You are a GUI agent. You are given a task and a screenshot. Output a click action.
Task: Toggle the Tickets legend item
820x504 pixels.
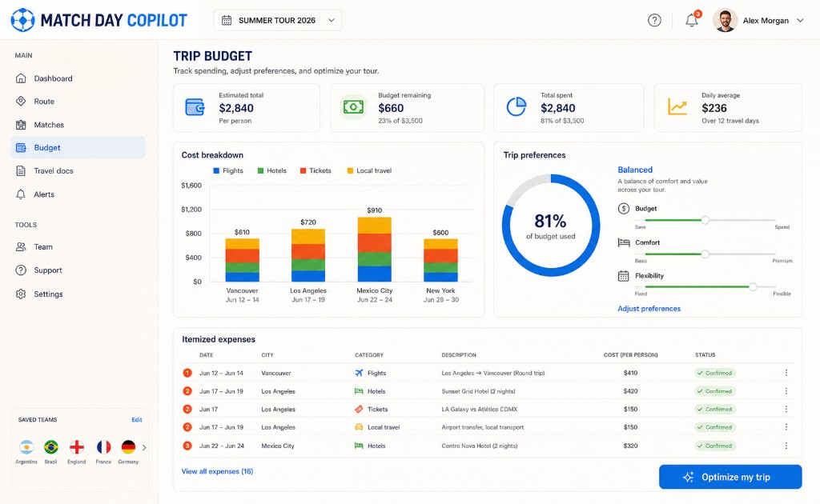[316, 170]
